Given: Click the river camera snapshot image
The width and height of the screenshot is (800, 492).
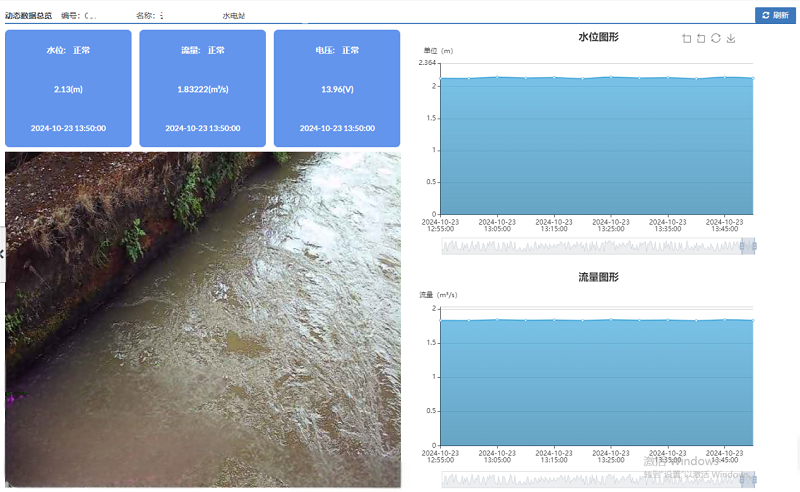Looking at the screenshot, I should (202, 318).
